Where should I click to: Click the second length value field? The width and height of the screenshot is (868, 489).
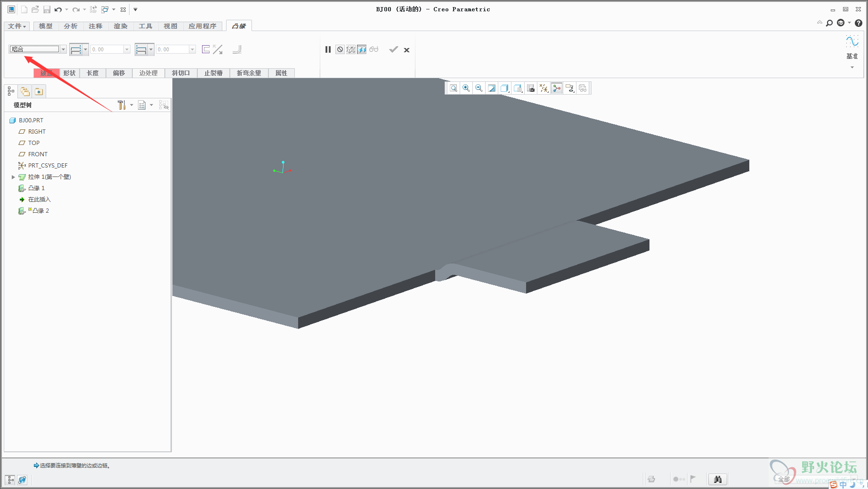coord(173,49)
